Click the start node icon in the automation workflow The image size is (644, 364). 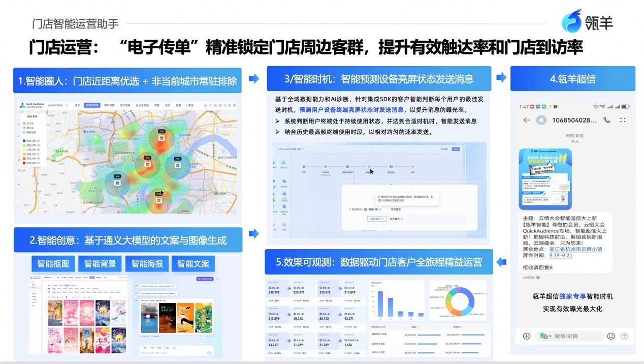coord(304,166)
